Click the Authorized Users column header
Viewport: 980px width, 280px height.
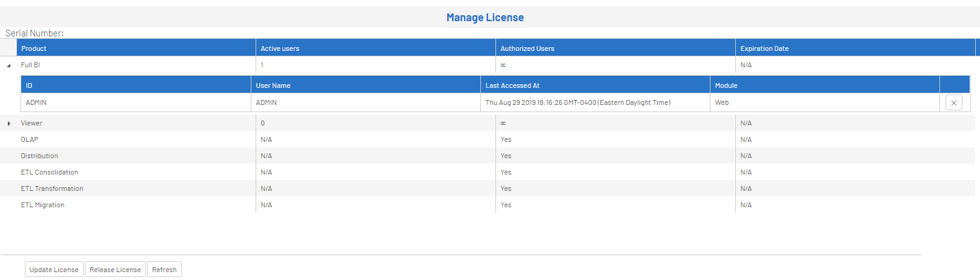tap(527, 48)
